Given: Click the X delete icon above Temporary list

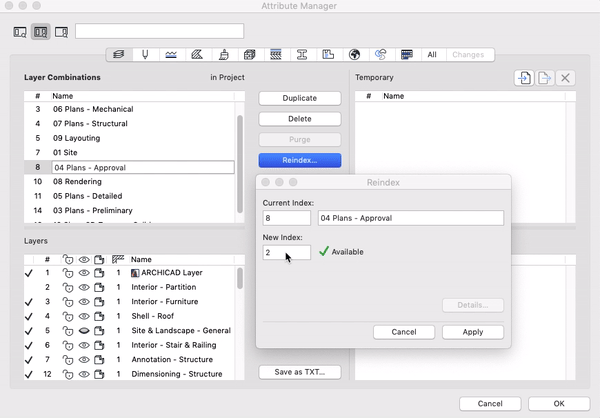Looking at the screenshot, I should click(x=565, y=78).
